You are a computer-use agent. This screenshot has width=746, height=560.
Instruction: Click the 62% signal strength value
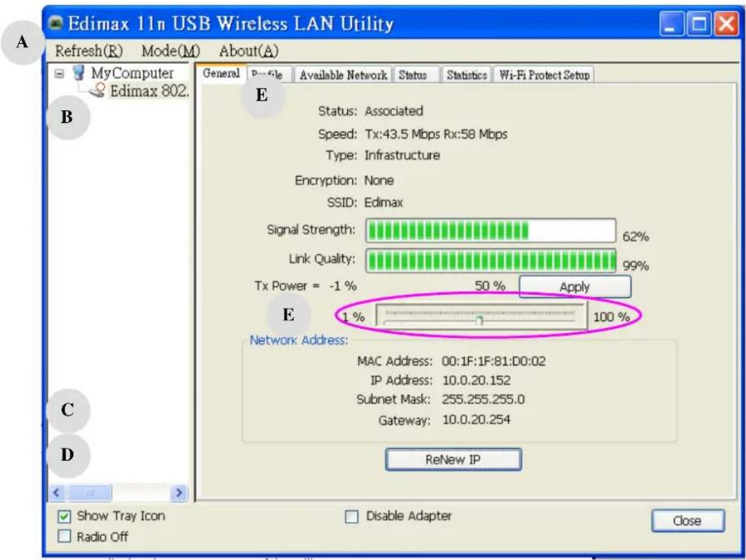636,236
